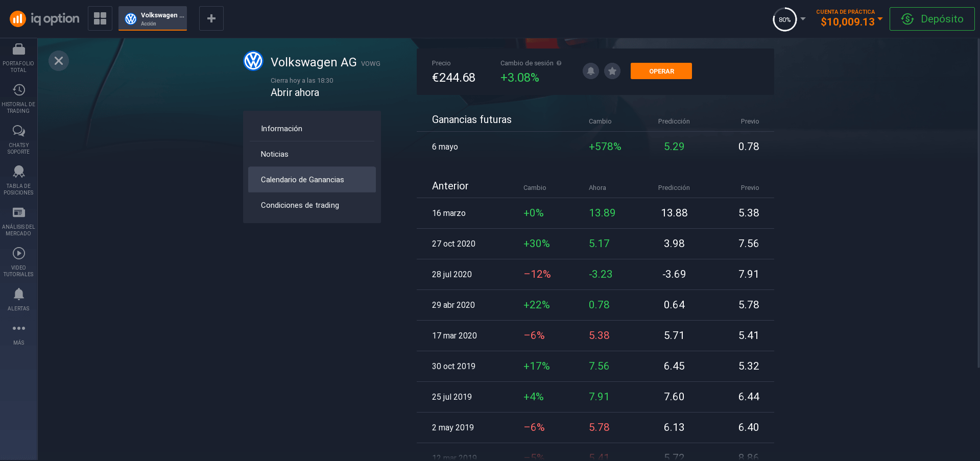Click the 13.89 Ahora value
Viewport: 980px width, 461px height.
click(x=602, y=213)
